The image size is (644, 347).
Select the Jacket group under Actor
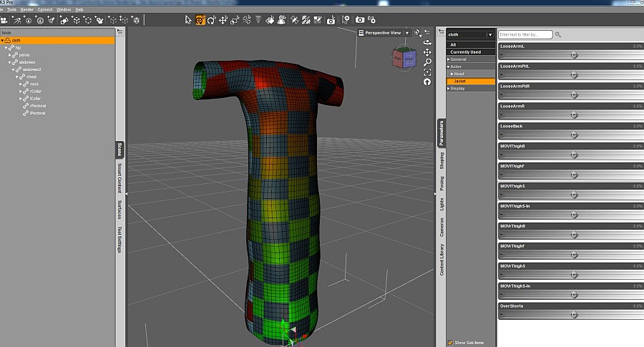tap(471, 82)
